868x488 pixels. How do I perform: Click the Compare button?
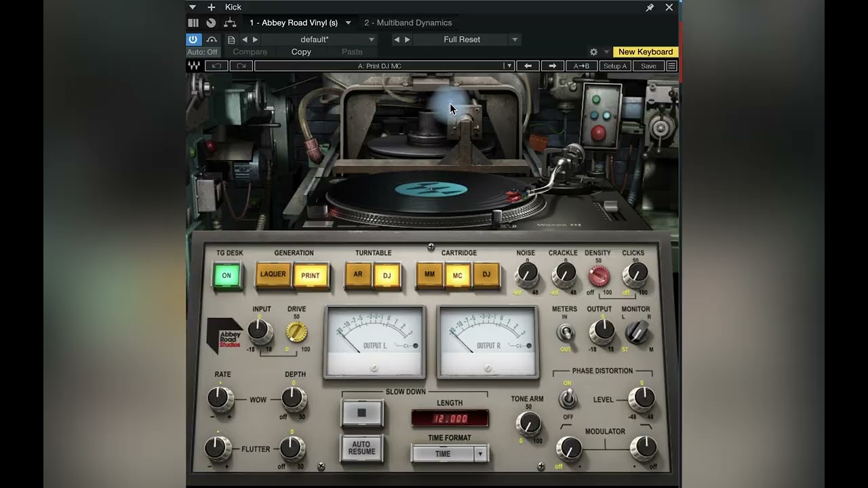tap(250, 52)
